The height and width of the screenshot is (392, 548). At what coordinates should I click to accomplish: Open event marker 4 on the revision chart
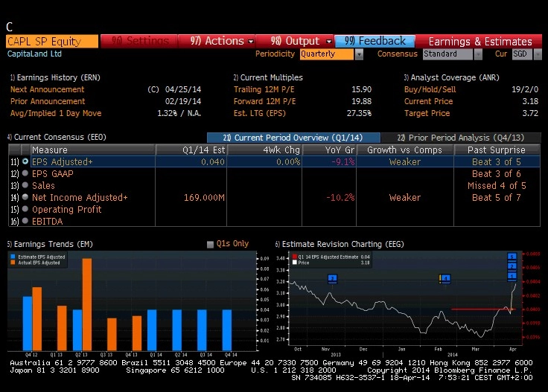[x=445, y=278]
